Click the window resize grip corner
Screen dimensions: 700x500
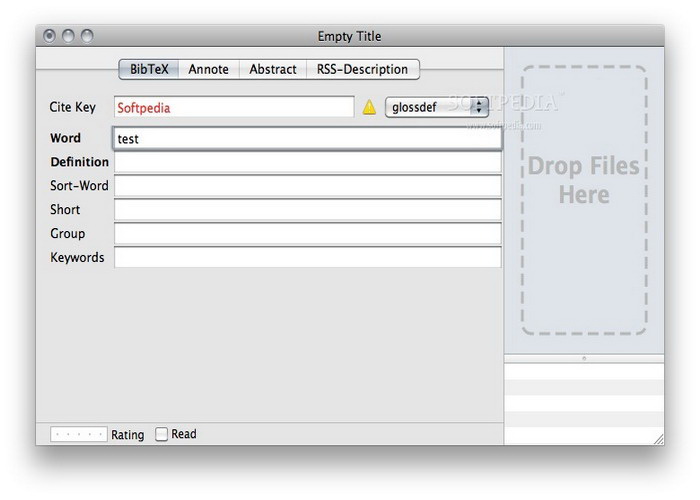(x=658, y=439)
